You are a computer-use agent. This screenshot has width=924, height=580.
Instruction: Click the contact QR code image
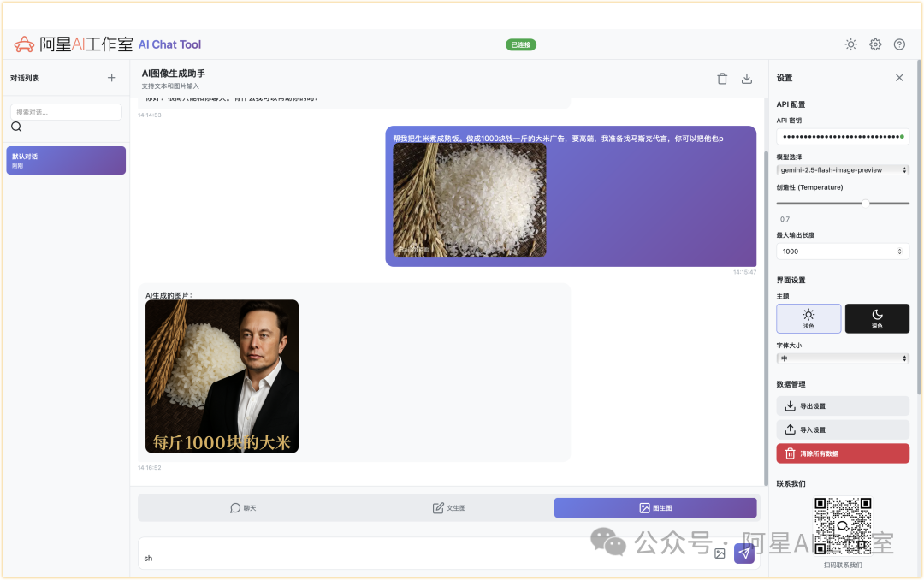tap(843, 526)
